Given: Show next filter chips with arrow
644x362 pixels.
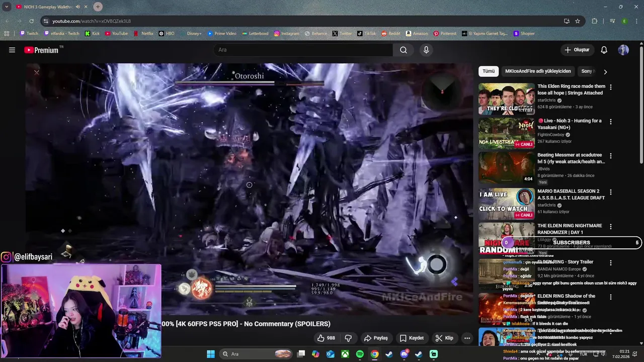Looking at the screenshot, I should point(605,71).
